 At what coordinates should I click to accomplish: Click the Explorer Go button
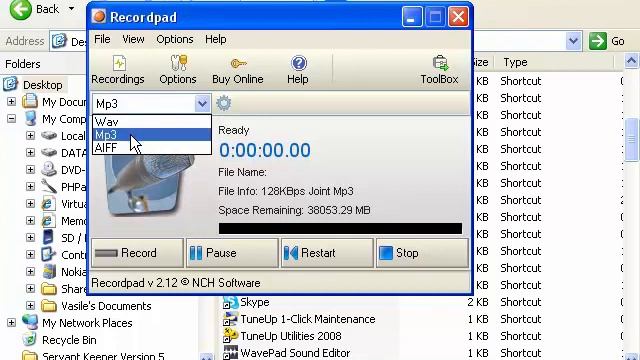tap(607, 41)
